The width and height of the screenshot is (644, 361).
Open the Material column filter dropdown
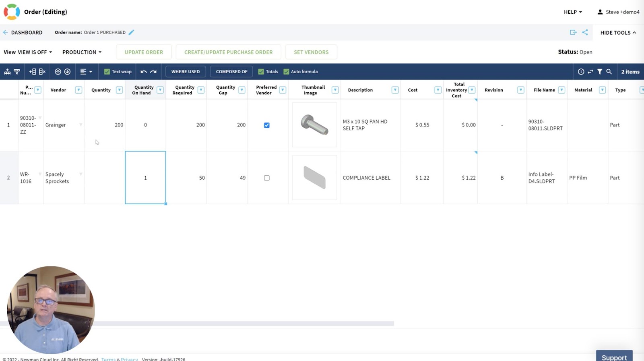[603, 90]
